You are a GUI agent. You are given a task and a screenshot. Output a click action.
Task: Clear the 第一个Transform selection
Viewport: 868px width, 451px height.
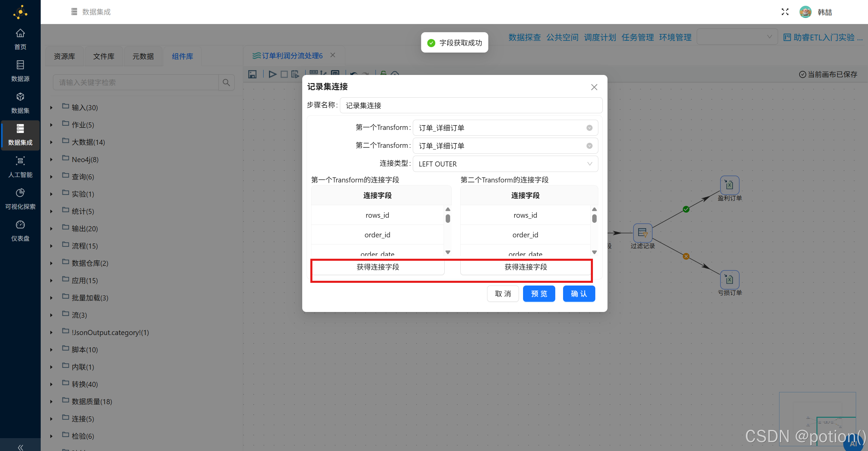click(x=589, y=128)
